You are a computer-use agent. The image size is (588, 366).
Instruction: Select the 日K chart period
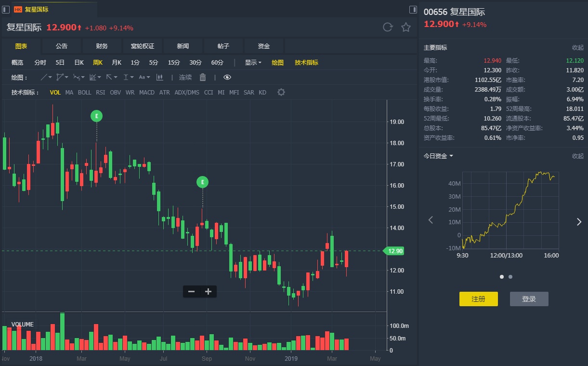click(x=79, y=62)
